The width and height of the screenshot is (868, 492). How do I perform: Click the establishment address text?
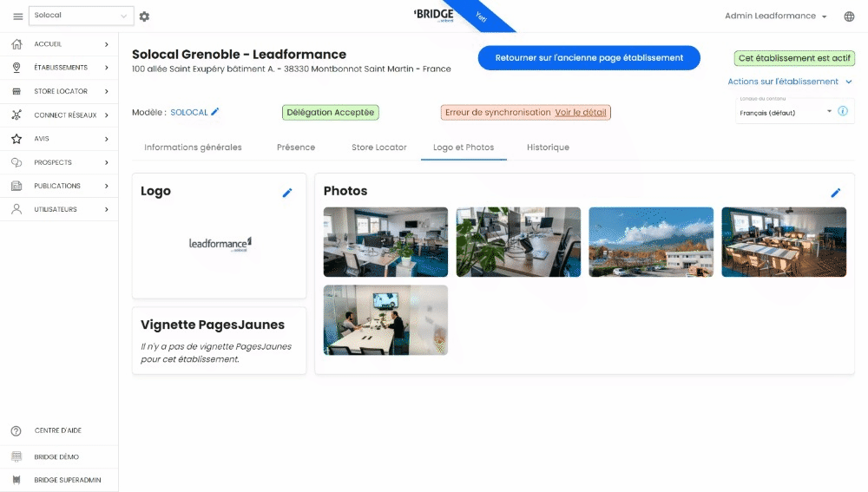pos(291,69)
